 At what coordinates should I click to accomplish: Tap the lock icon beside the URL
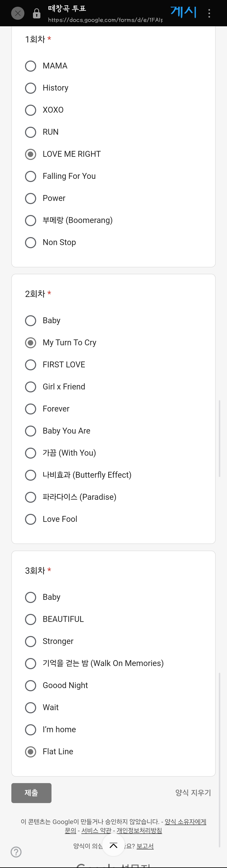[x=37, y=13]
